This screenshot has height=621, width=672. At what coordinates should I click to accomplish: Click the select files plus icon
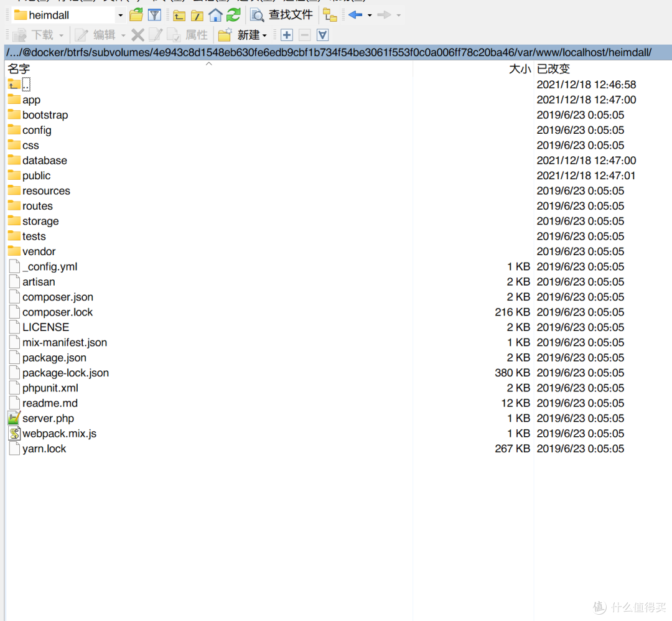coord(287,35)
